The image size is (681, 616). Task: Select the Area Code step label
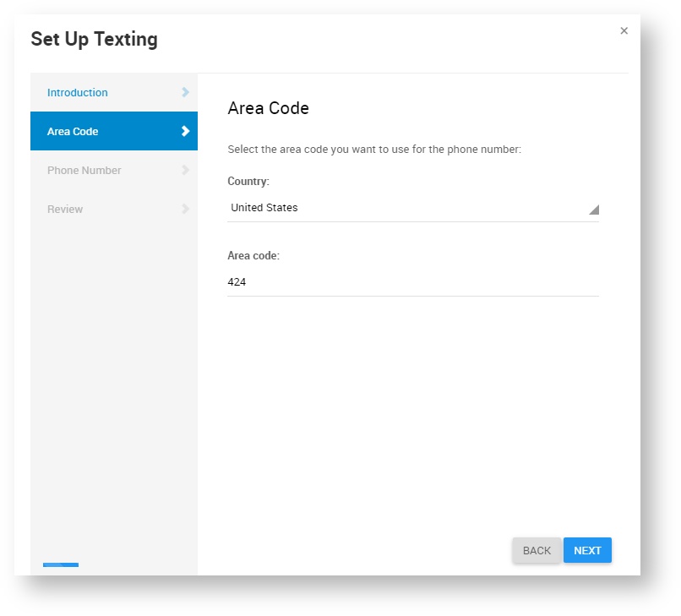73,131
